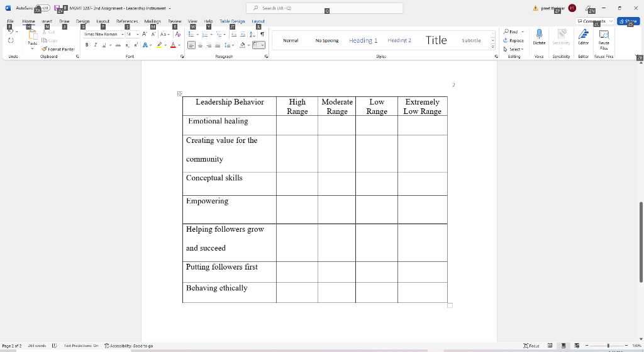Center align the paragraph

200,45
